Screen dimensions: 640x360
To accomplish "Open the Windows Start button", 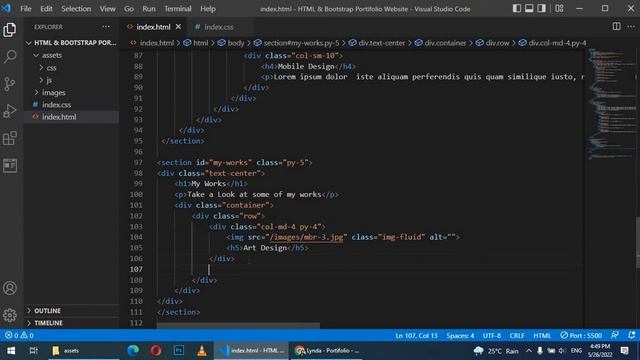I will click(x=11, y=351).
